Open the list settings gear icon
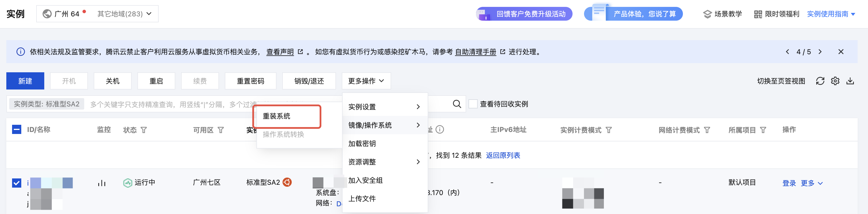Screen dimensions: 868x214 835,81
